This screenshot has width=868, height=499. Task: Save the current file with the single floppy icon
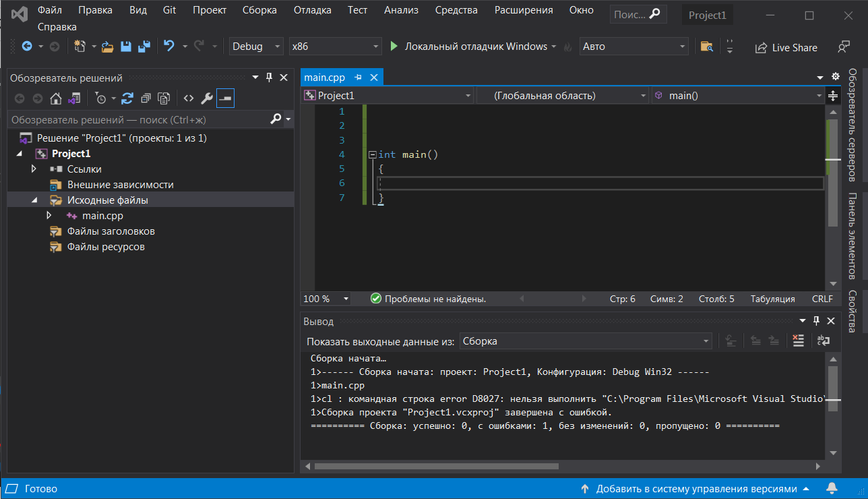pos(126,47)
